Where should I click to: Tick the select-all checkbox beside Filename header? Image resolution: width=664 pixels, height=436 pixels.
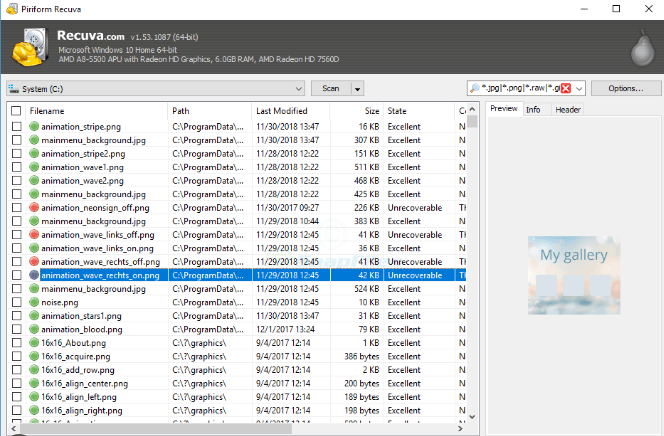16,110
